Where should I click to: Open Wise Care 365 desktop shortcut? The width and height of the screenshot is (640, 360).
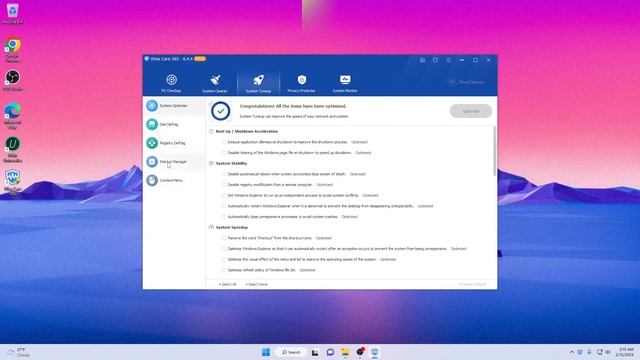[13, 181]
